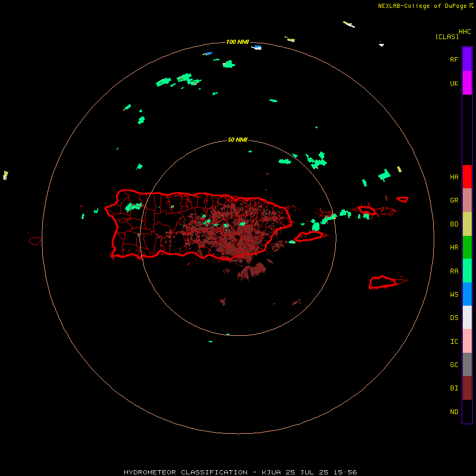Click the HYDROMETEOR CLASSIFICATION title text
This screenshot has width=476, height=476.
186,472
